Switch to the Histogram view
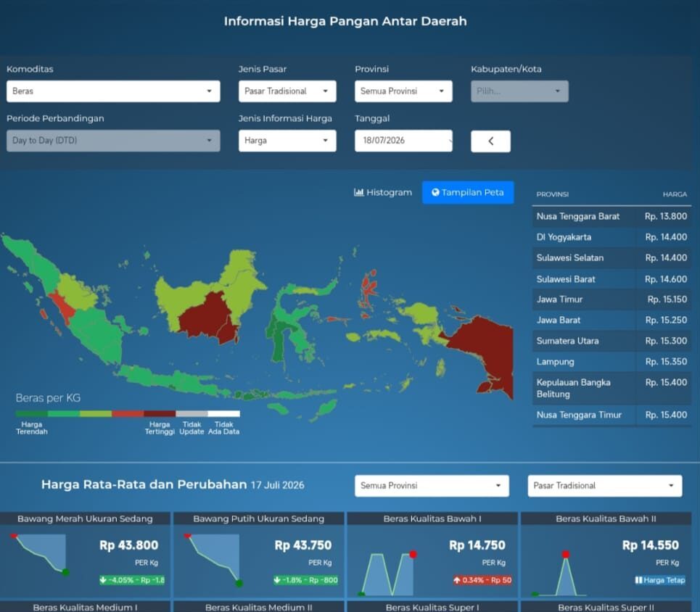This screenshot has height=612, width=700. 382,192
